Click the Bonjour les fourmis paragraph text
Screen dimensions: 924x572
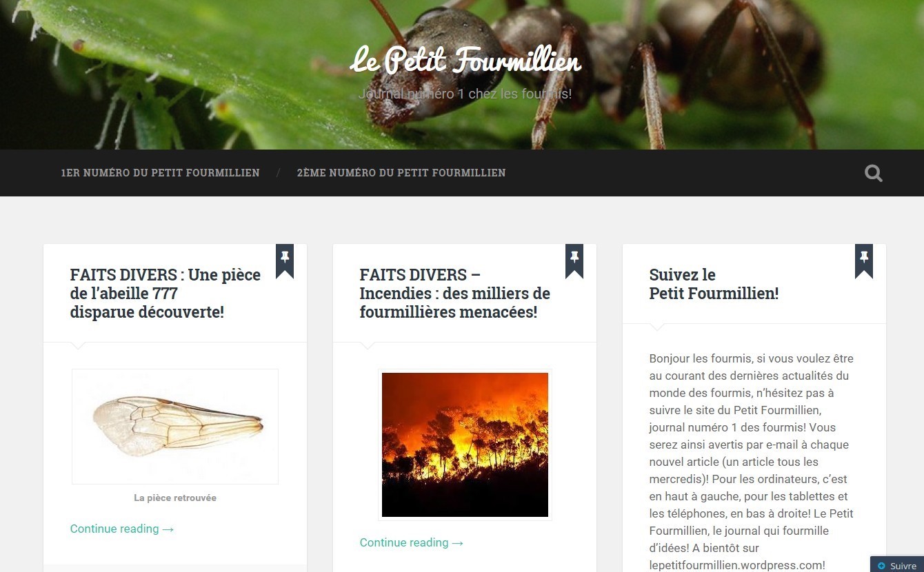[x=752, y=462]
